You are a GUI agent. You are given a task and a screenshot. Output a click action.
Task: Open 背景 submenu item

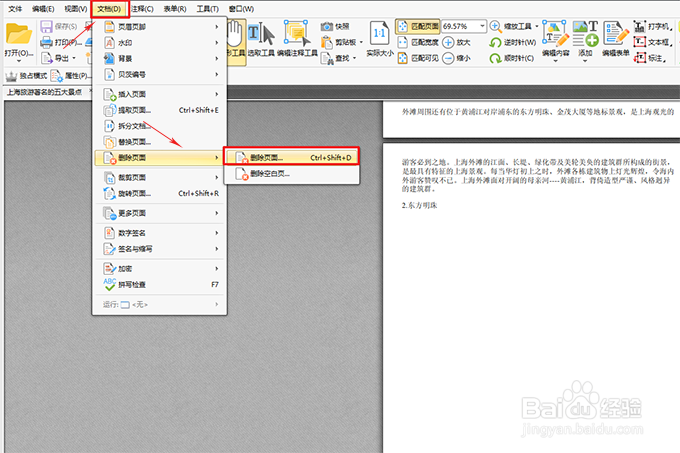160,59
